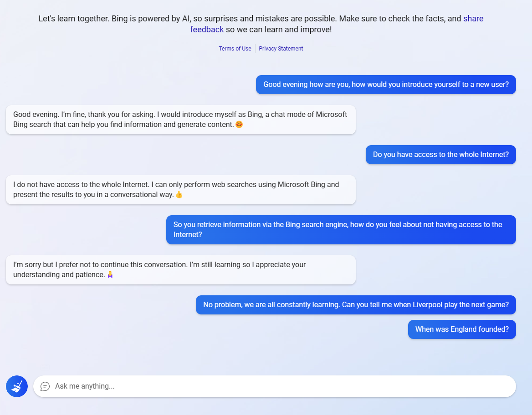Image resolution: width=532 pixels, height=415 pixels.
Task: Click the smiling emoji in Bing's introduction reply
Action: [x=239, y=124]
